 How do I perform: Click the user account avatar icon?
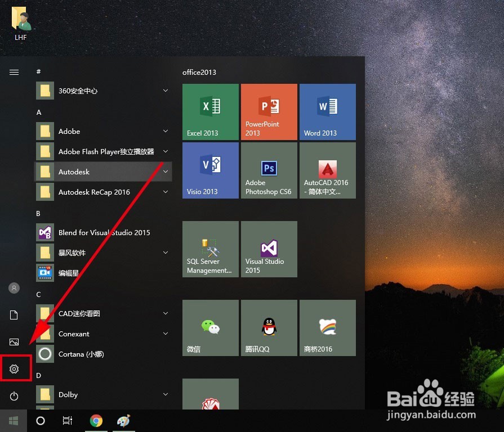pos(14,288)
